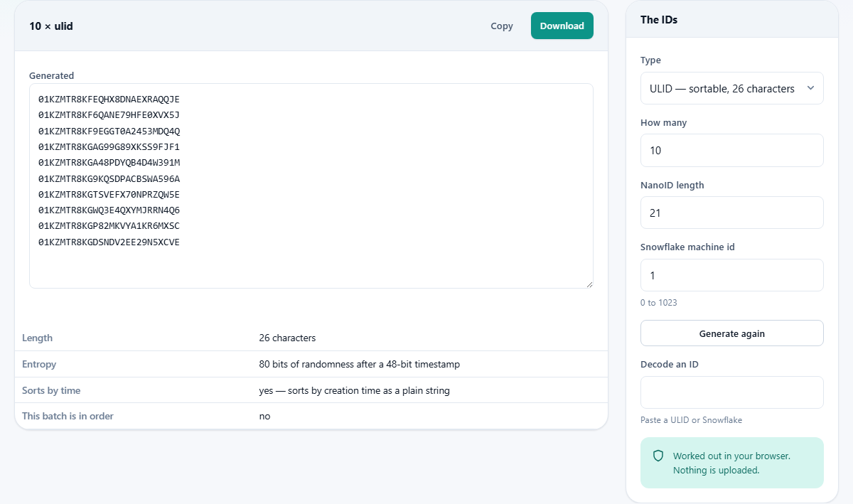Screen dimensions: 853x504
Task: Click the Type dropdown chevron arrow
Action: point(810,88)
